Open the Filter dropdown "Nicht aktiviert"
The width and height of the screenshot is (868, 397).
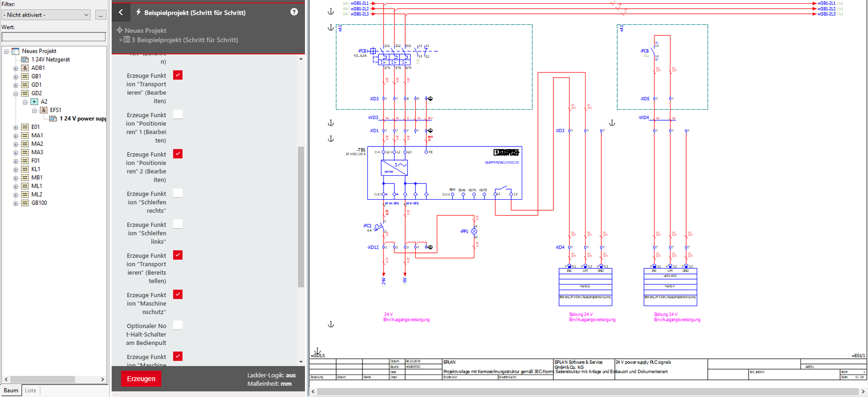pyautogui.click(x=46, y=15)
